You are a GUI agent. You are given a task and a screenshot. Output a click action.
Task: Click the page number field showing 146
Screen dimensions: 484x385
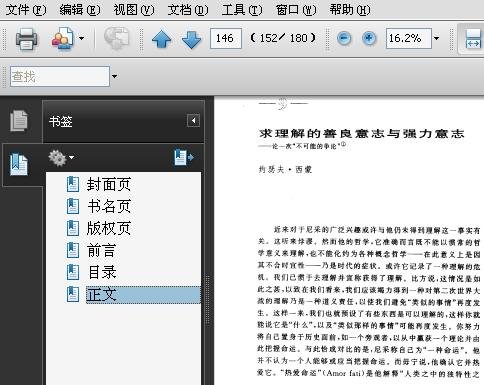point(226,38)
